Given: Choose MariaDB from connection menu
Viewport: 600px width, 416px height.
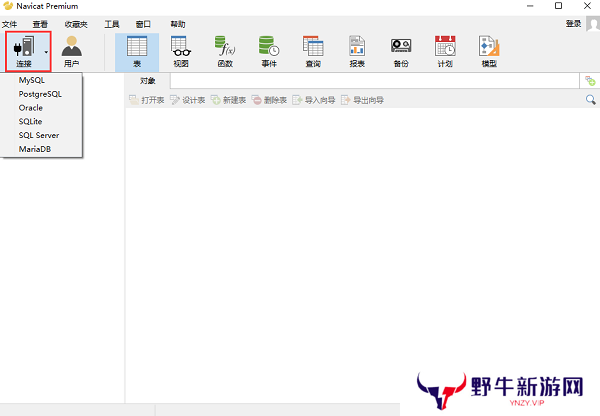Looking at the screenshot, I should tap(35, 149).
